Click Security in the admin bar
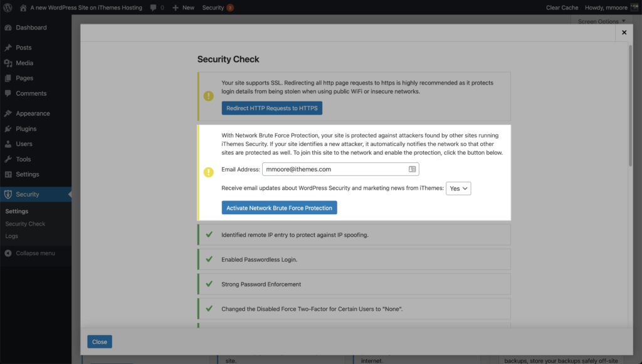This screenshot has width=642, height=364. coord(213,8)
